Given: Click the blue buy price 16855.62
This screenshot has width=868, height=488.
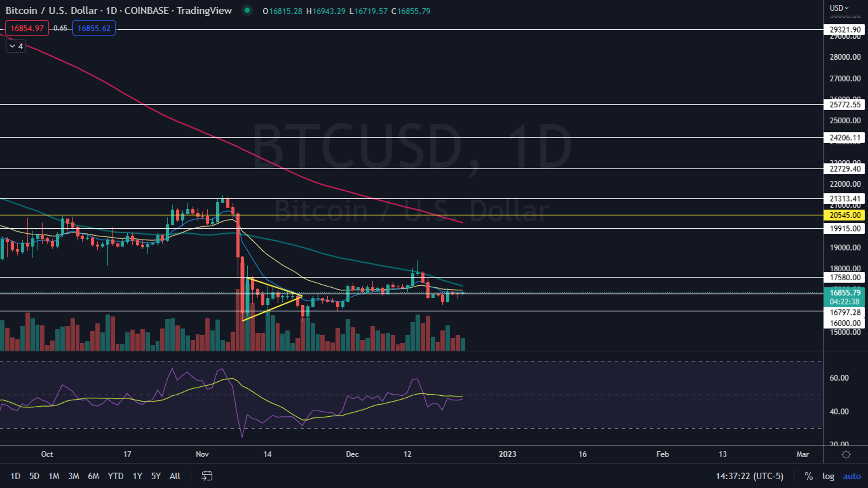Looking at the screenshot, I should tap(94, 28).
